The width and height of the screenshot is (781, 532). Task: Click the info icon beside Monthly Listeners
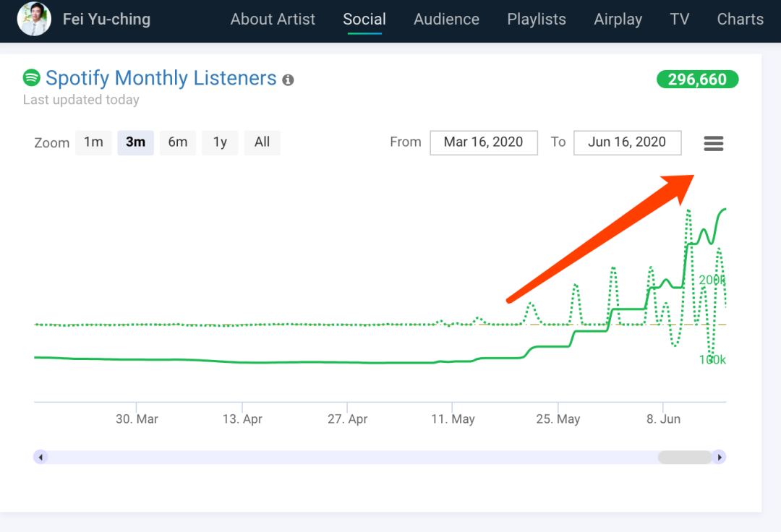coord(288,80)
